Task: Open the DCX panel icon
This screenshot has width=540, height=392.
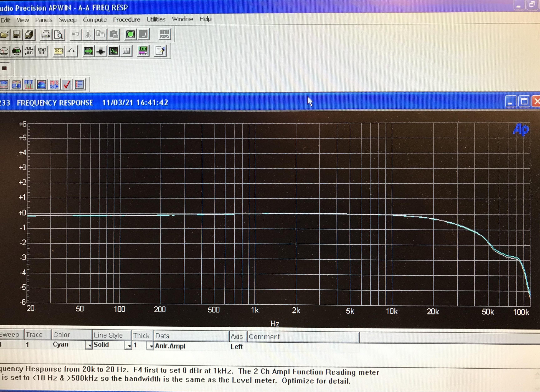Action: tap(59, 51)
